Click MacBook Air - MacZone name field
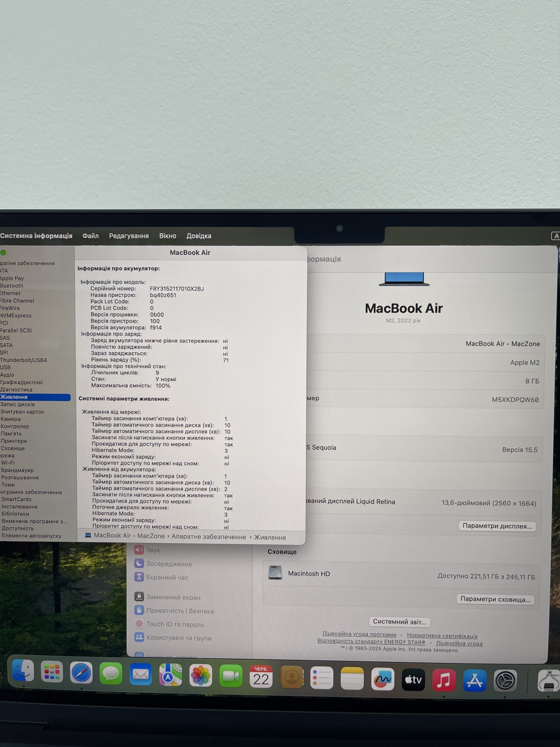This screenshot has width=560, height=747. click(503, 344)
